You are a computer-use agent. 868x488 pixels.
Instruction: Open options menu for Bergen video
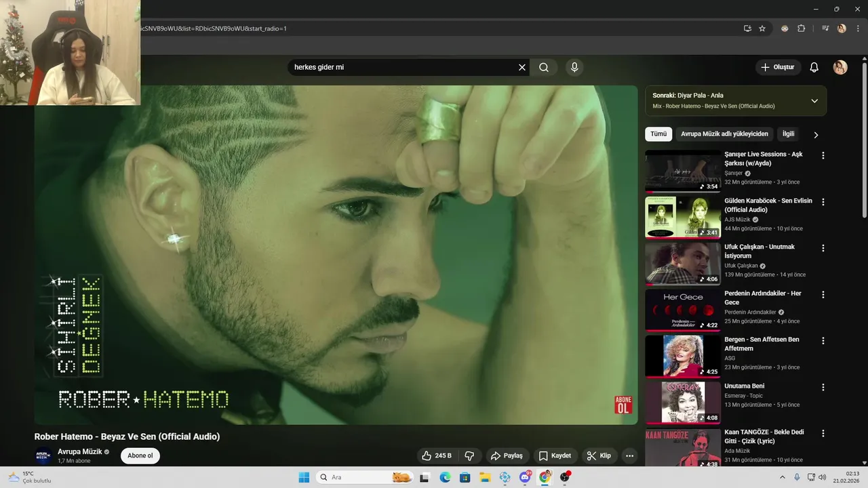click(823, 341)
